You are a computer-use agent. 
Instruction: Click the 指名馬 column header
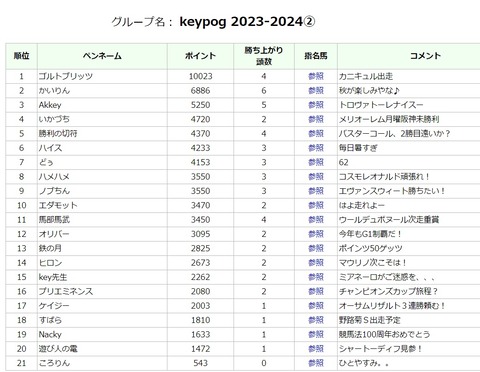316,56
